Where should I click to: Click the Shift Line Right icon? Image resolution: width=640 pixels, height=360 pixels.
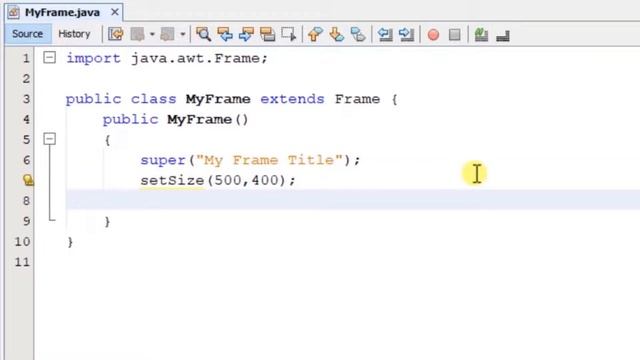(x=406, y=34)
